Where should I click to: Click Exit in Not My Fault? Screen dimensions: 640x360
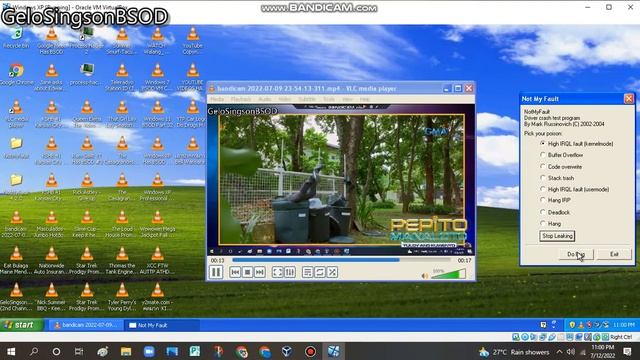click(x=614, y=254)
